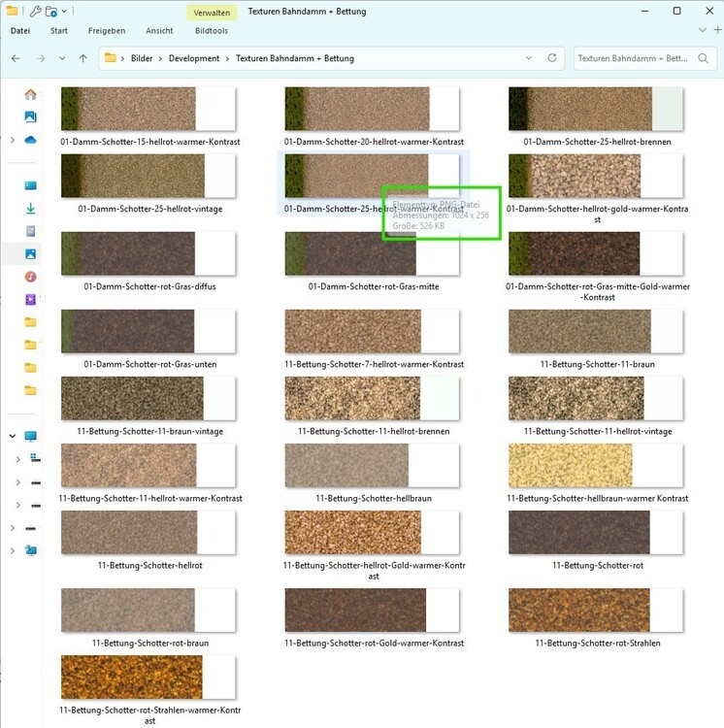Open the Downloads folder in sidebar
Viewport: 724px width, 728px height.
(x=30, y=209)
